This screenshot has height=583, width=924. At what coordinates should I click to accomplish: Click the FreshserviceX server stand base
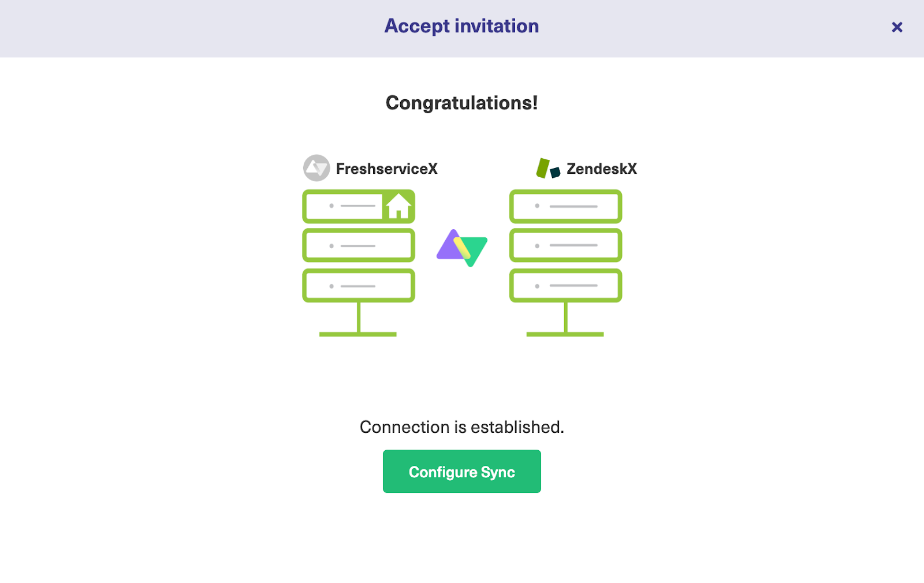[x=358, y=334]
